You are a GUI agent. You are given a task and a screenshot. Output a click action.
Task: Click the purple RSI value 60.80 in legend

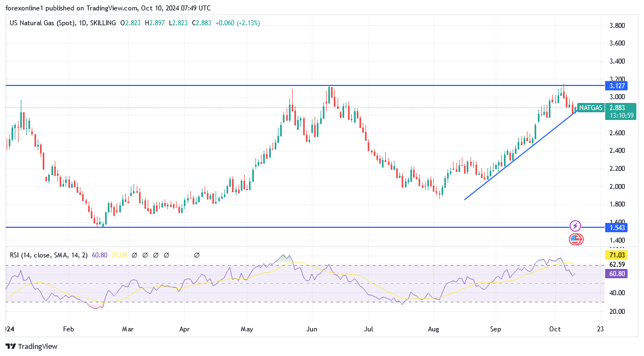(x=100, y=255)
